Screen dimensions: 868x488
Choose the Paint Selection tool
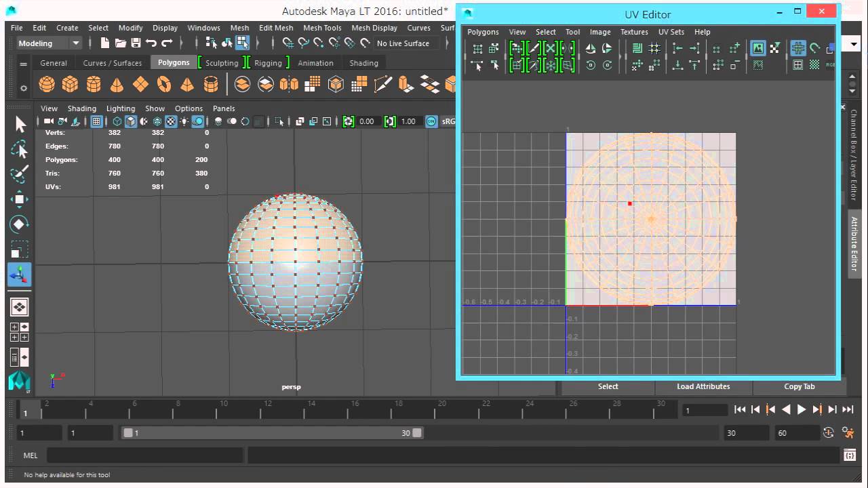pos(20,174)
